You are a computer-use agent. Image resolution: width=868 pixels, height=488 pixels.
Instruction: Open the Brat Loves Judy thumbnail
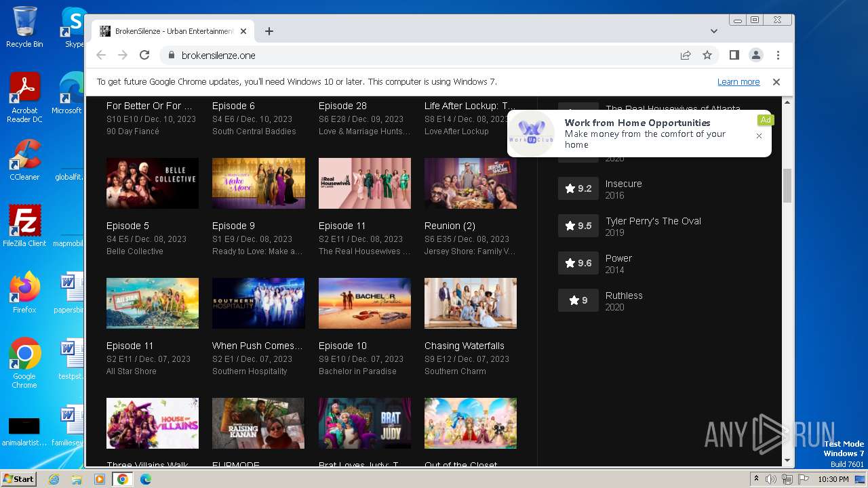[x=365, y=423]
